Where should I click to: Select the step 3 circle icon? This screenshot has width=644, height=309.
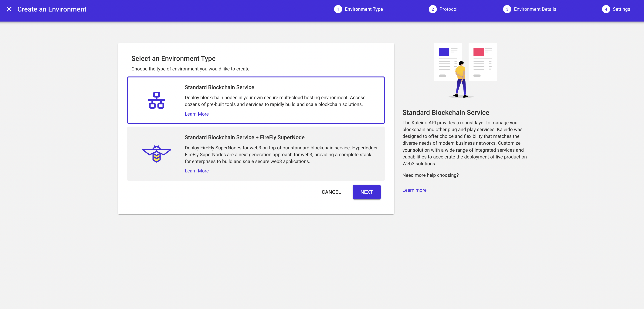pos(507,9)
